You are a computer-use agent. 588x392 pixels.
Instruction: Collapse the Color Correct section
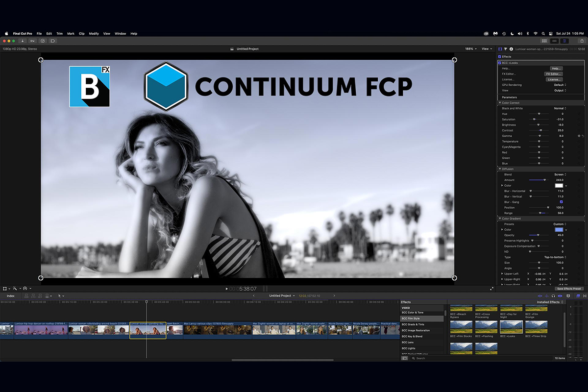click(x=500, y=103)
